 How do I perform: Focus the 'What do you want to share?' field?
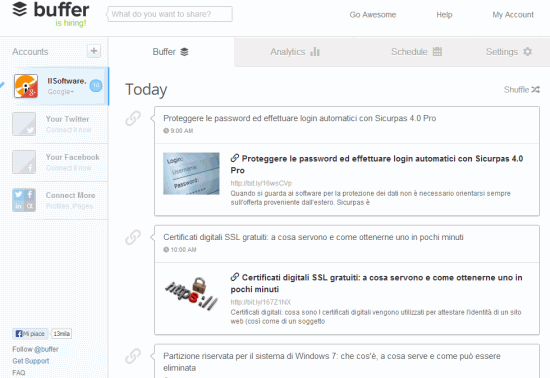coord(170,14)
